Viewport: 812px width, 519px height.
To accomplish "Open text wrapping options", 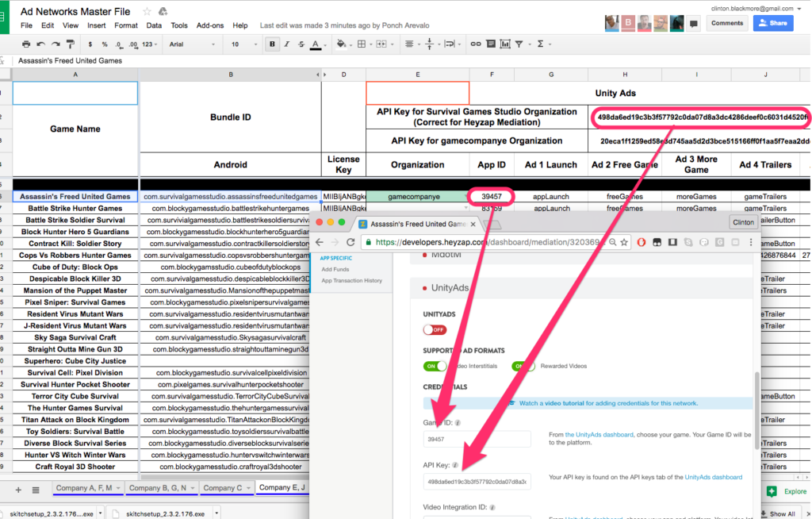I will point(451,44).
